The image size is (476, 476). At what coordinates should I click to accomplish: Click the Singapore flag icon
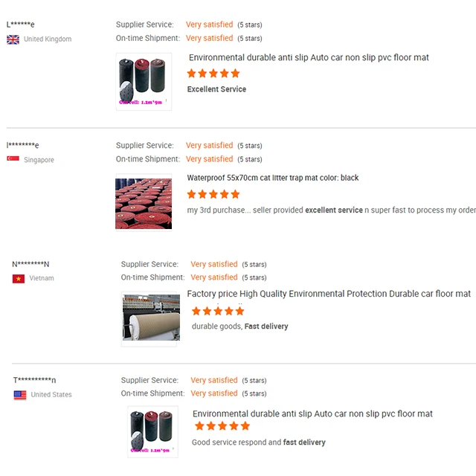13,159
